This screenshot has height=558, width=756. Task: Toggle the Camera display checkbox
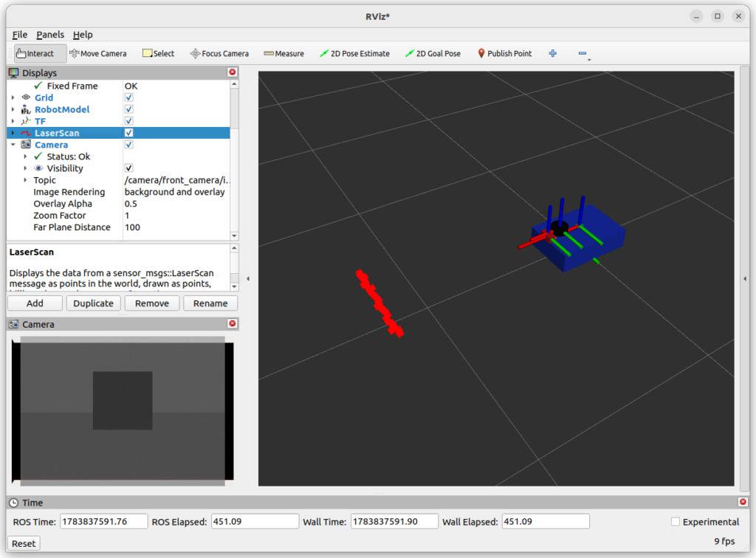[x=128, y=145]
